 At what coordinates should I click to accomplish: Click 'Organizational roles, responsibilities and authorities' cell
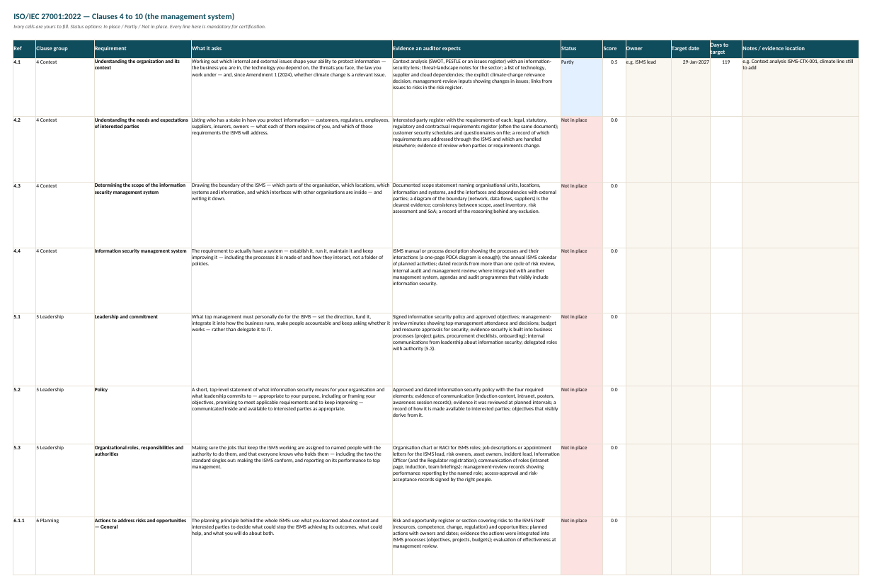(x=142, y=479)
